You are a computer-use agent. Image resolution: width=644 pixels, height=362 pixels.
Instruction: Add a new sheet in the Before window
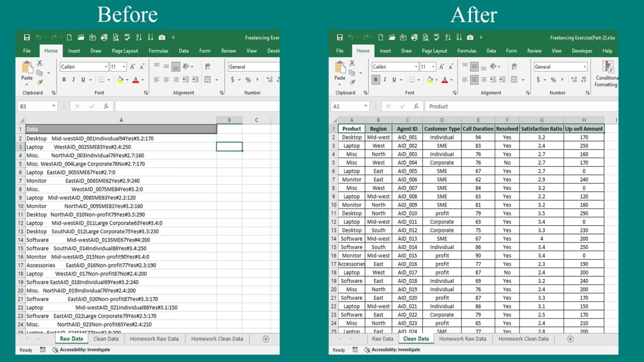pyautogui.click(x=266, y=339)
